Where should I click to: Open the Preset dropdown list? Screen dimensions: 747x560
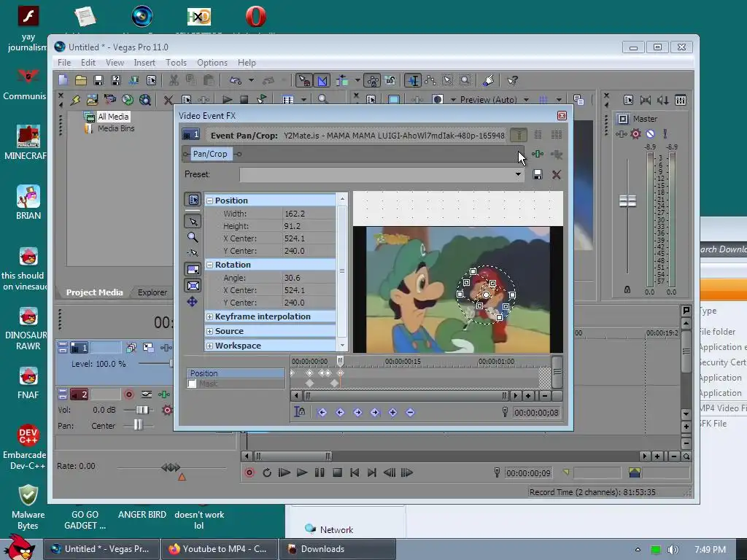click(x=518, y=174)
